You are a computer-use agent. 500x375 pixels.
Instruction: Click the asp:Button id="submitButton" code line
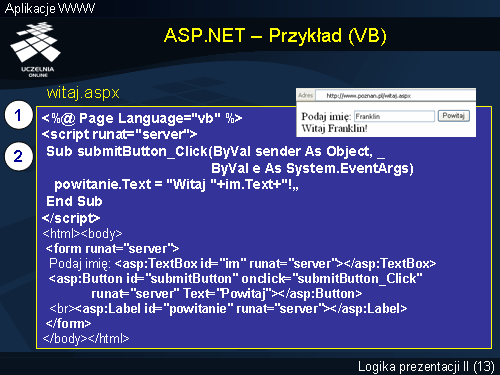235,279
